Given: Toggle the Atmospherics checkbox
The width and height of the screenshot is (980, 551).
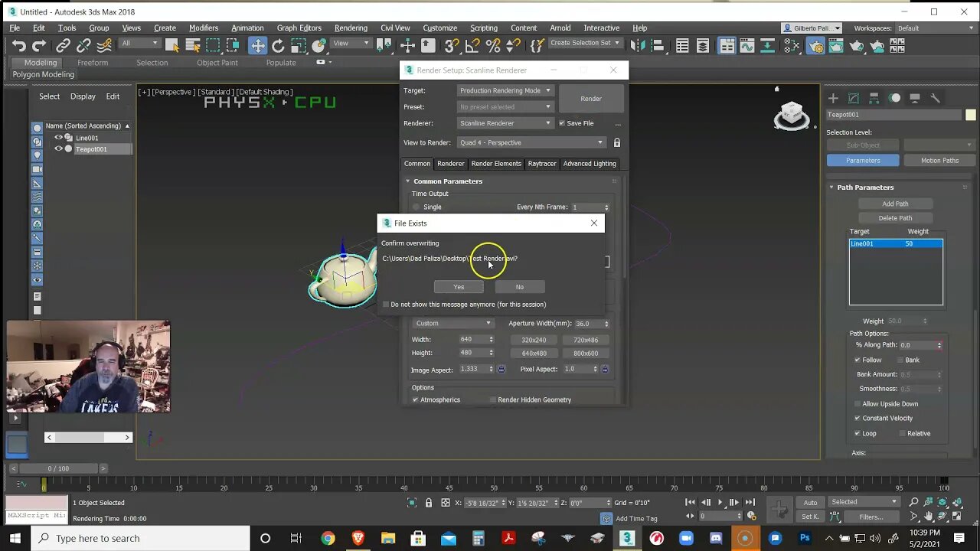Looking at the screenshot, I should click(416, 399).
